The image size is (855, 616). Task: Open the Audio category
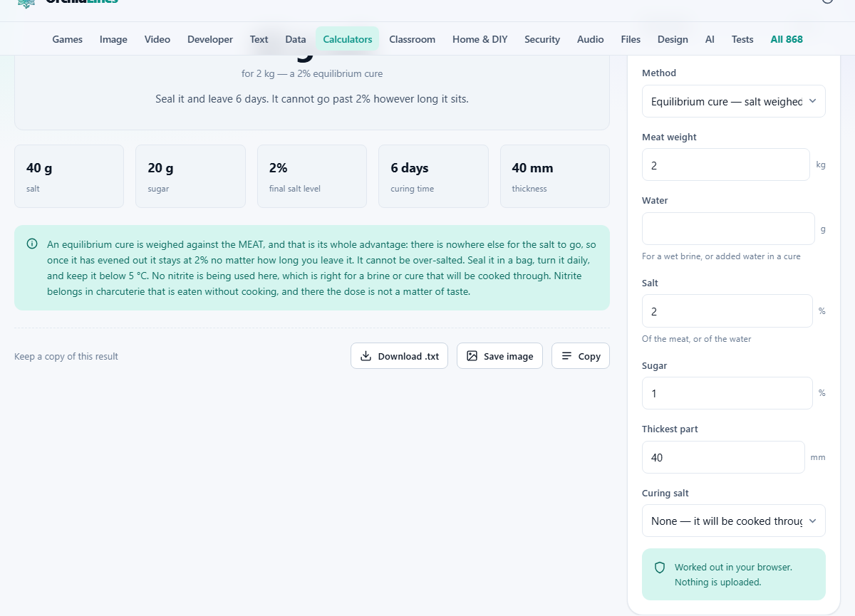[591, 39]
